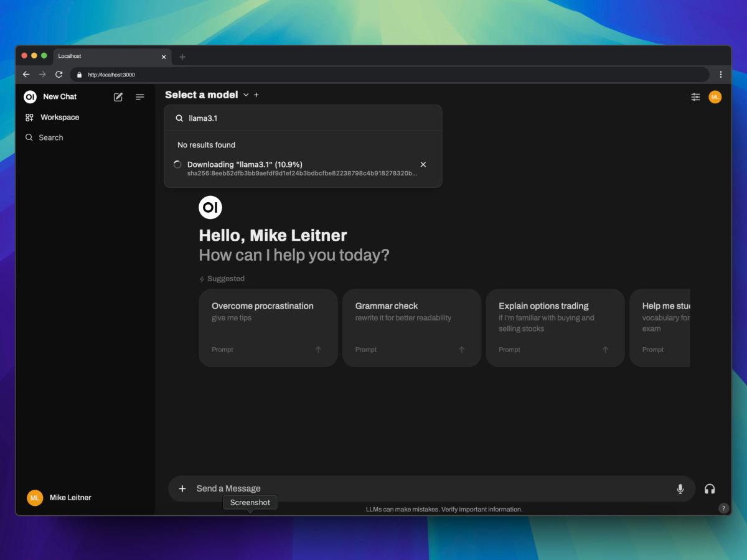This screenshot has height=560, width=747.
Task: Pick the Explain options trading prompt
Action: [555, 327]
